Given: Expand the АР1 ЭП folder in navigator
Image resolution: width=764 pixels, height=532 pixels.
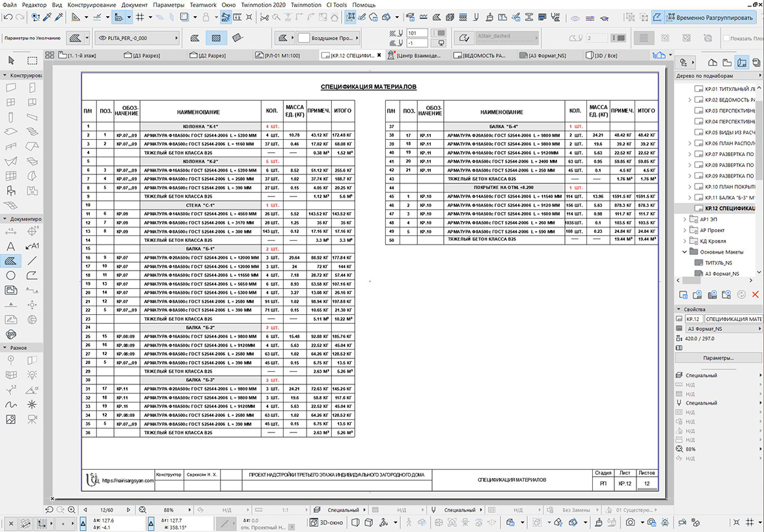Looking at the screenshot, I should click(685, 220).
